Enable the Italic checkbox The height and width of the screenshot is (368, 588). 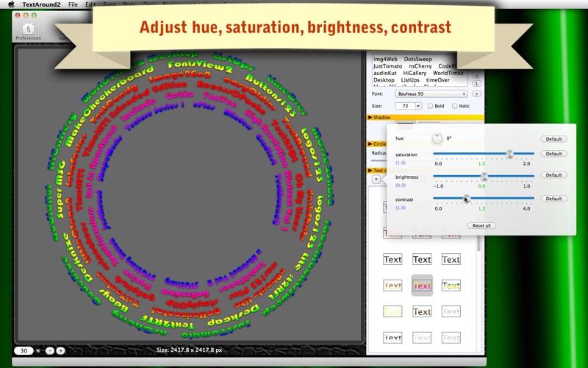[454, 106]
